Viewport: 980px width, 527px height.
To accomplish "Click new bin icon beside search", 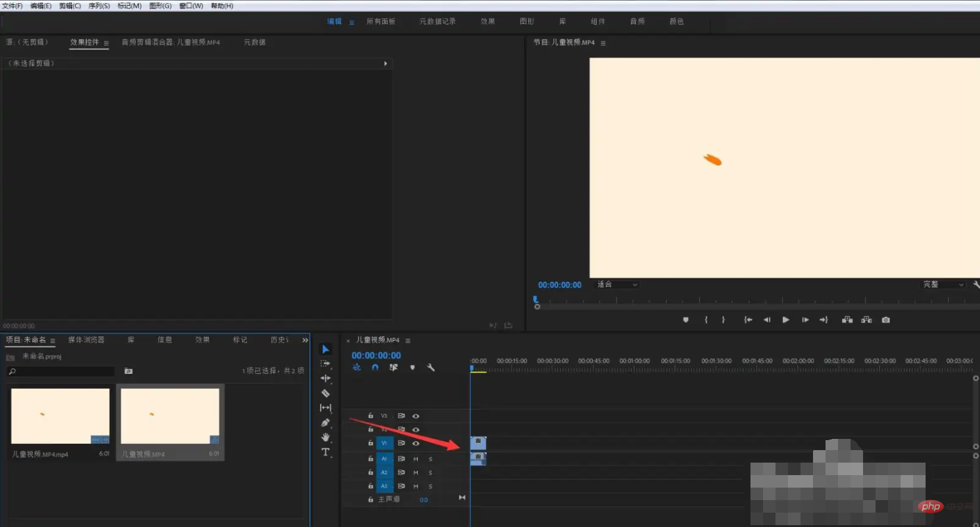I will [x=128, y=371].
